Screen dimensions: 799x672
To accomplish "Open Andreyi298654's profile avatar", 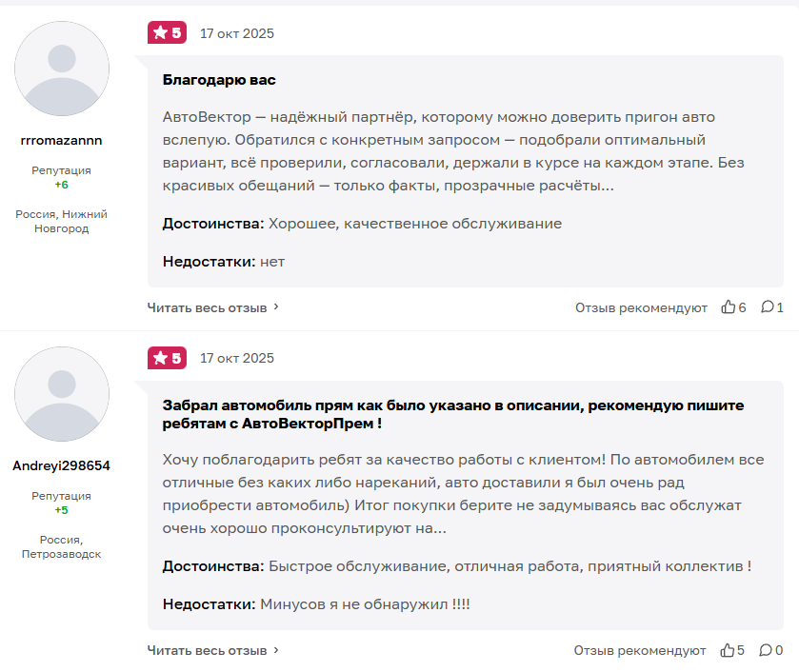I will click(x=62, y=394).
